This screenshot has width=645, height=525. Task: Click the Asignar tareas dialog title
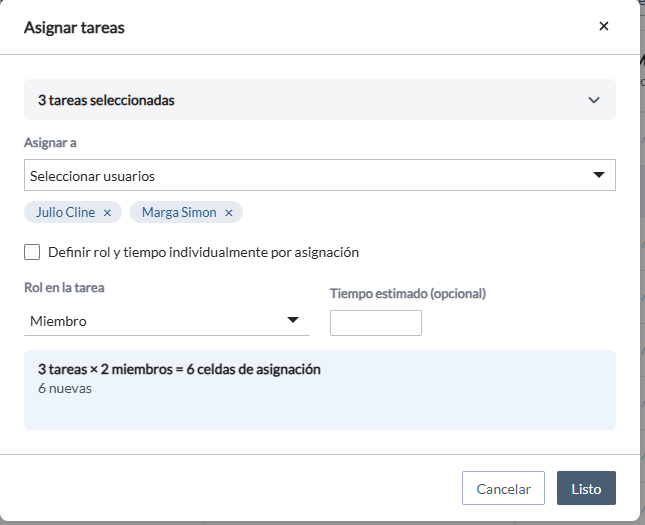coord(74,28)
